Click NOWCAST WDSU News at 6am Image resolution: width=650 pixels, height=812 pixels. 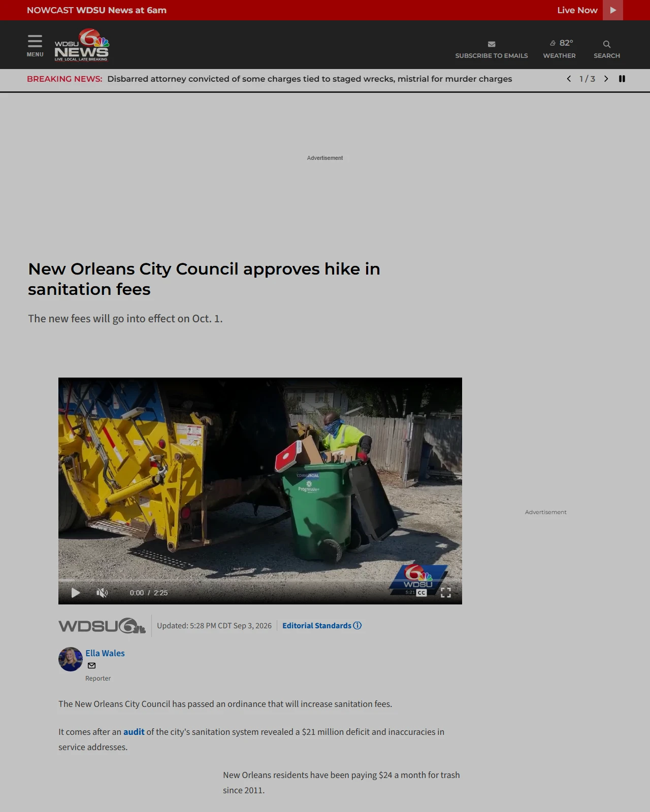point(96,10)
